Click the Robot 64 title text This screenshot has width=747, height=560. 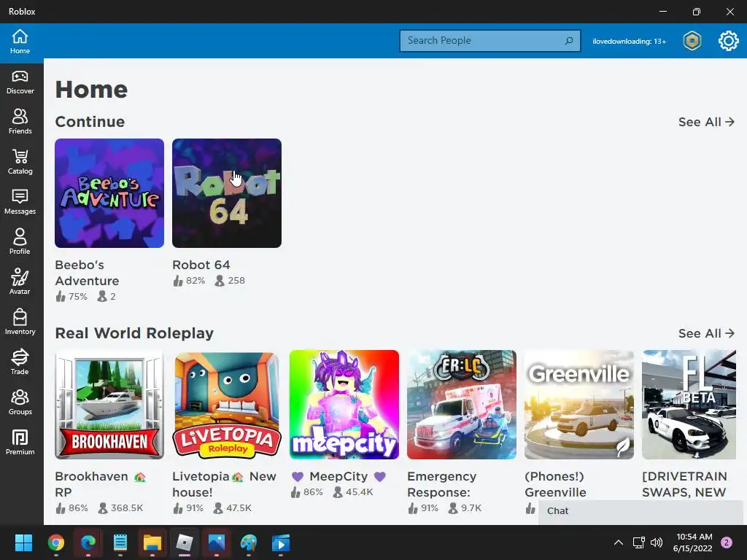click(x=201, y=265)
